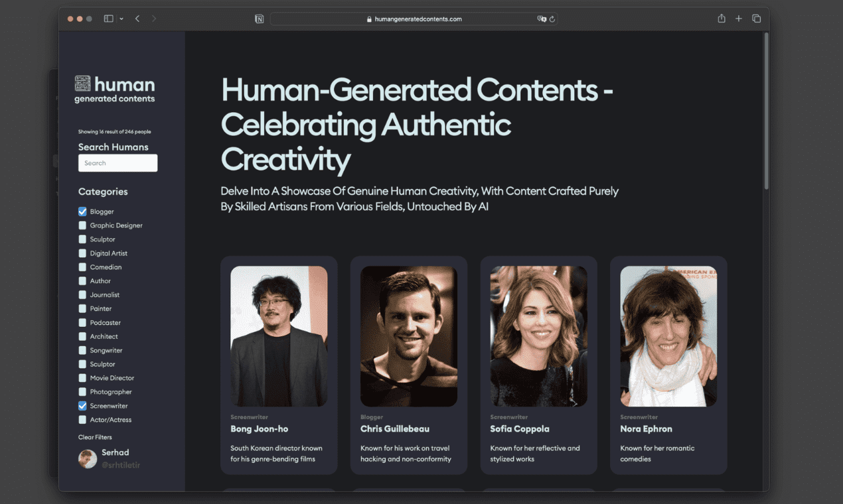Screen dimensions: 843x504
Task: Open a new tab with plus icon
Action: [739, 19]
